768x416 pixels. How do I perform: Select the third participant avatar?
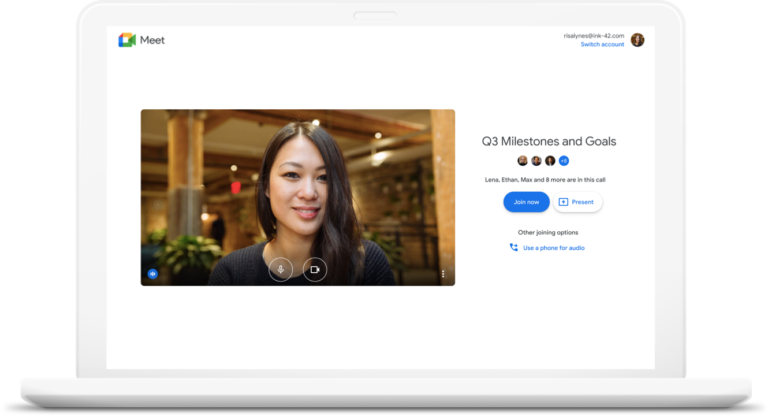tap(550, 161)
